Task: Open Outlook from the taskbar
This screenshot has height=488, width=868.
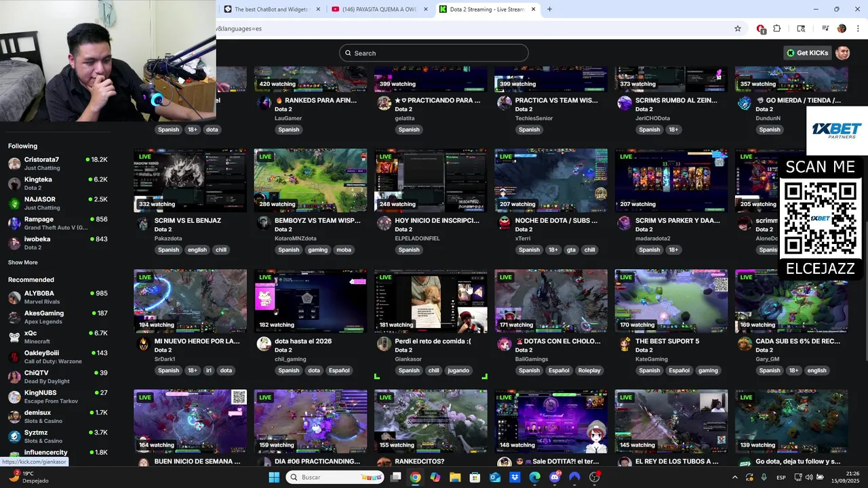Action: 495,477
